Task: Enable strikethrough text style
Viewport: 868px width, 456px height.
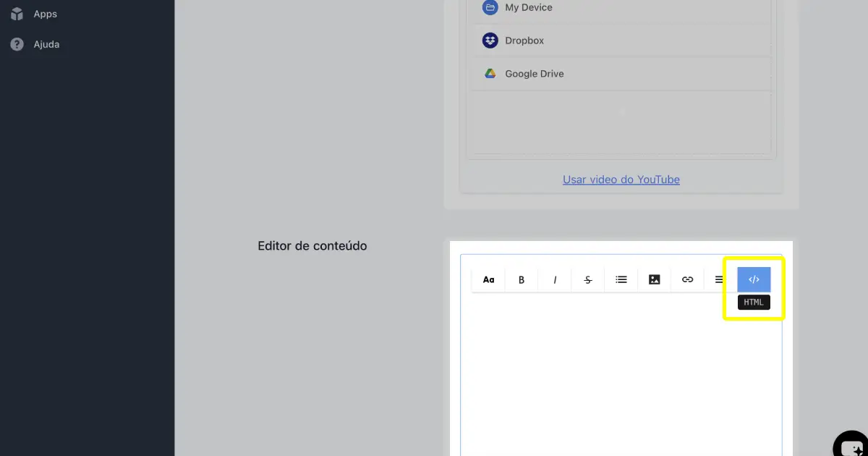Action: [587, 279]
